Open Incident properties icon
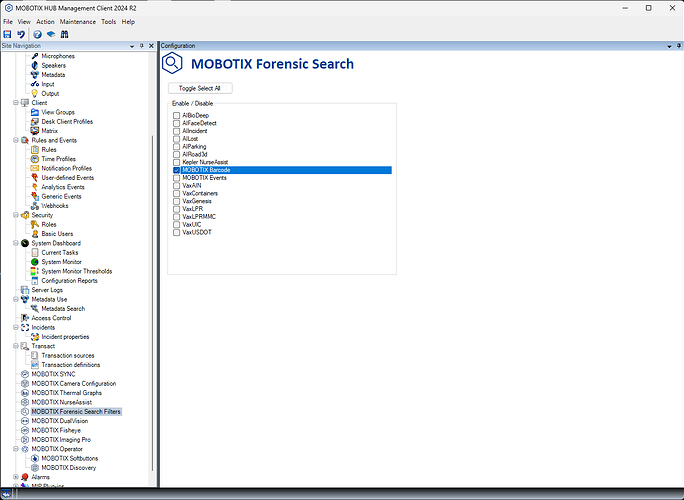Image resolution: width=684 pixels, height=500 pixels. pyautogui.click(x=35, y=337)
